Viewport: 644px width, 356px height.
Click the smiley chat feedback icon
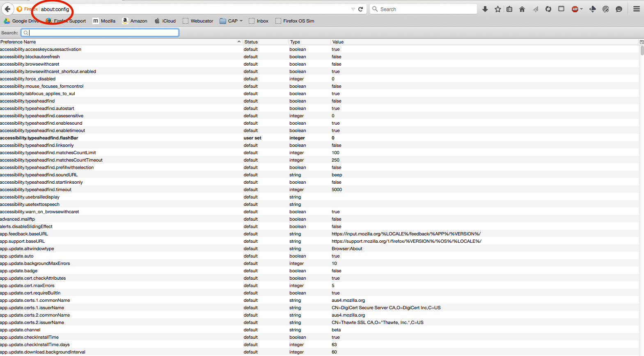pyautogui.click(x=619, y=9)
